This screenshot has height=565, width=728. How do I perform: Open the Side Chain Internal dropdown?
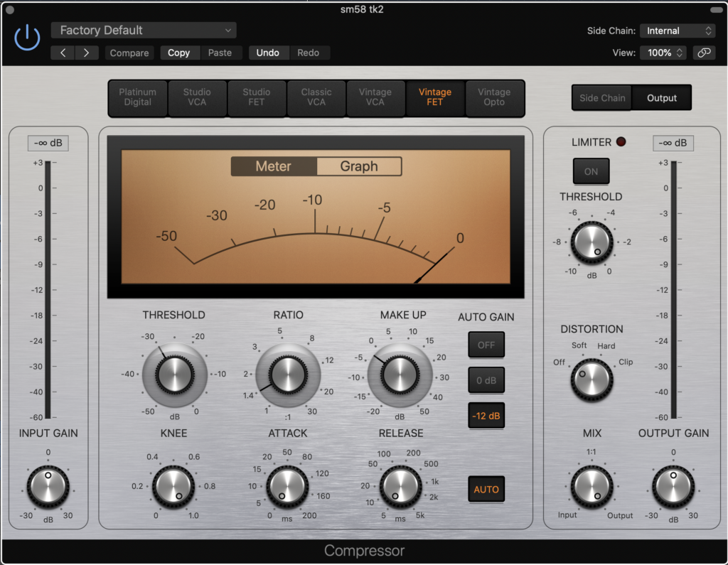coord(677,31)
